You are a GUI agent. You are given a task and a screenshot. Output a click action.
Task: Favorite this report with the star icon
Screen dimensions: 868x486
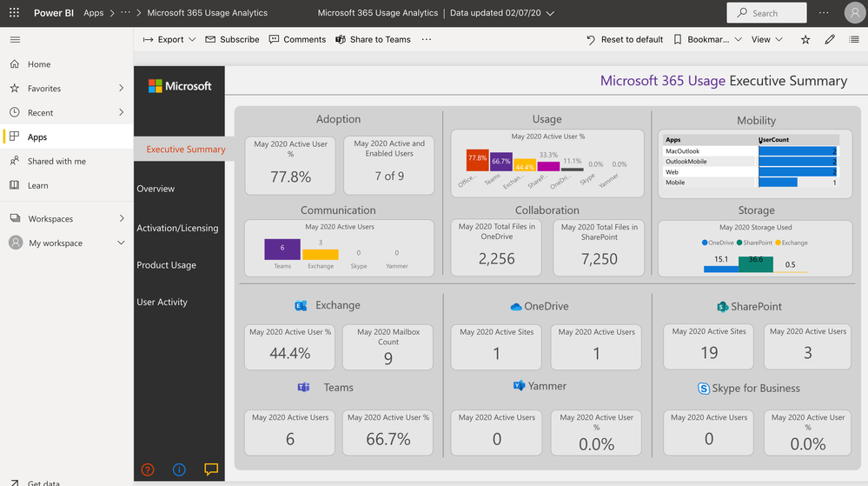[805, 39]
